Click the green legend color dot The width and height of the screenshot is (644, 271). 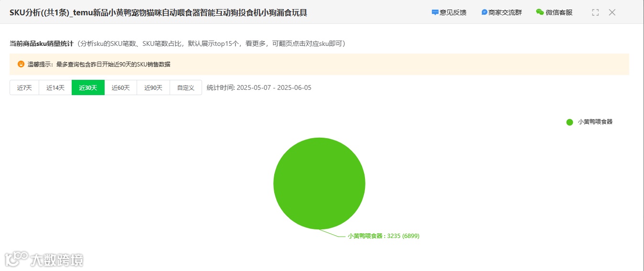point(569,122)
